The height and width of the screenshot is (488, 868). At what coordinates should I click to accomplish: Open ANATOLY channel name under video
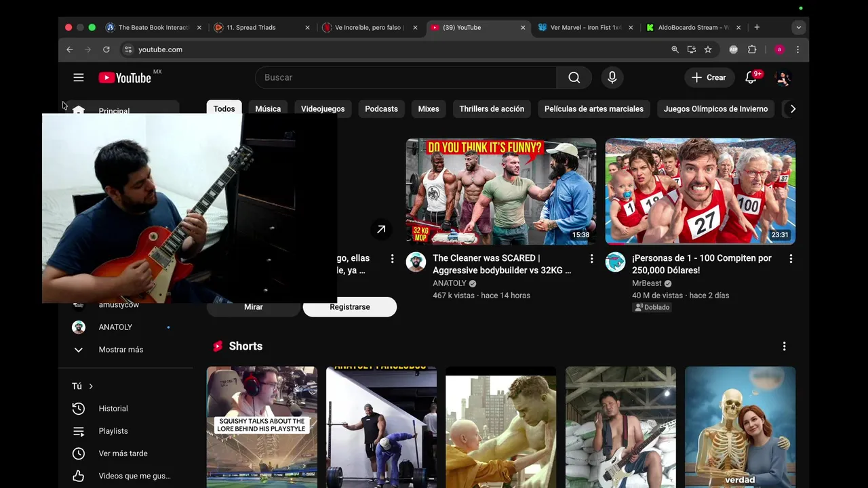point(450,283)
